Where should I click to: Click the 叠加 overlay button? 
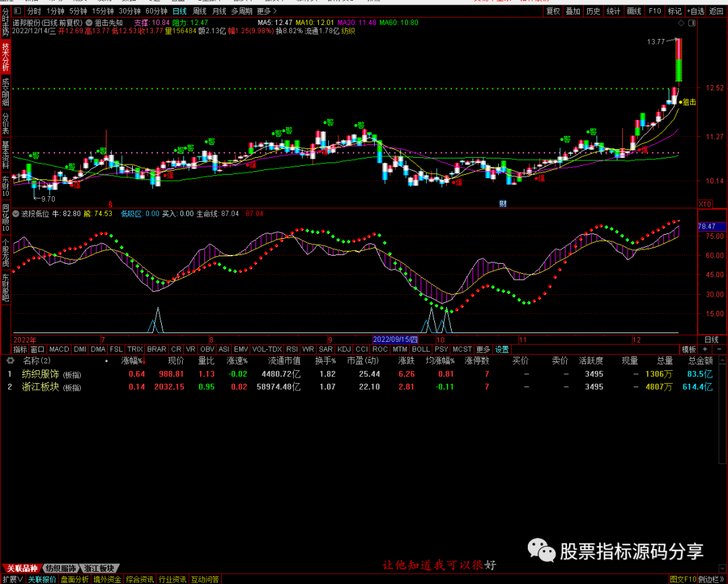click(x=573, y=11)
